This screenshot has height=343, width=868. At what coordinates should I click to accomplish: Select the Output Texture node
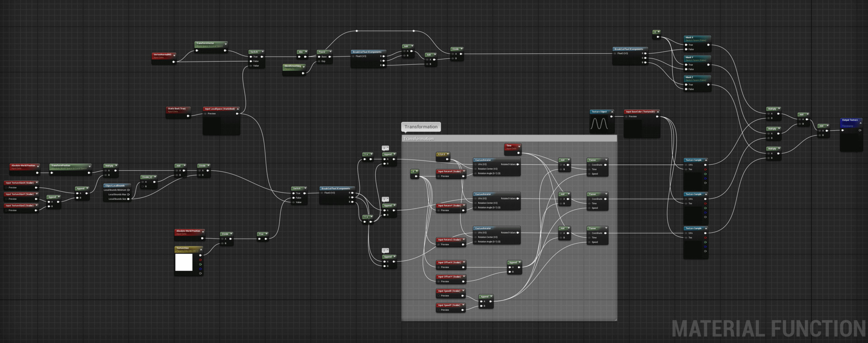coord(849,121)
